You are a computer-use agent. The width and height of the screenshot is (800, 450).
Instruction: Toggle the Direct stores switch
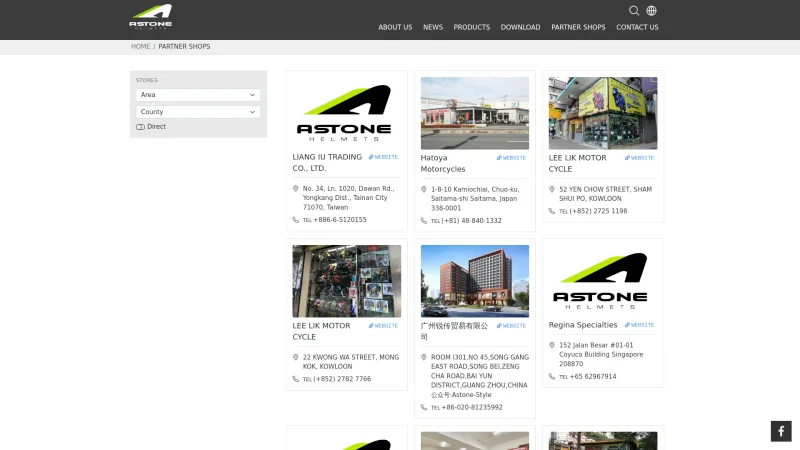pos(140,127)
